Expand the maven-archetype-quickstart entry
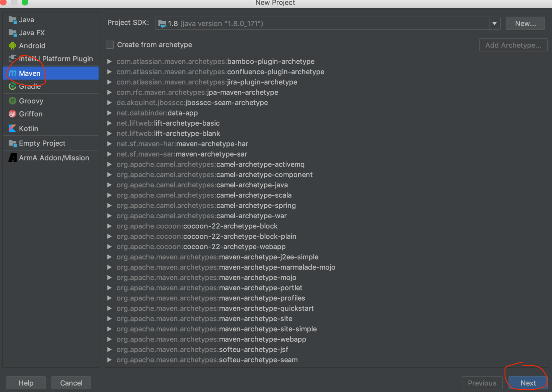The height and width of the screenshot is (392, 552). click(110, 308)
